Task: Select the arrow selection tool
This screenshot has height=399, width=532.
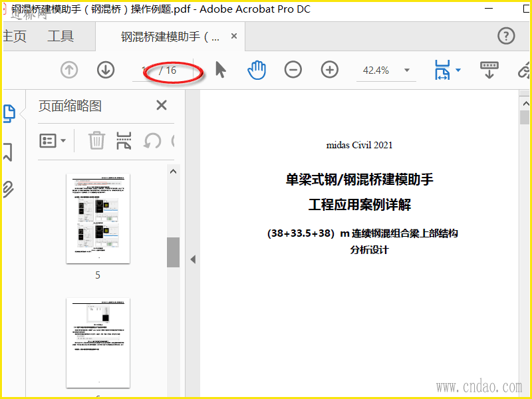Action: (221, 70)
